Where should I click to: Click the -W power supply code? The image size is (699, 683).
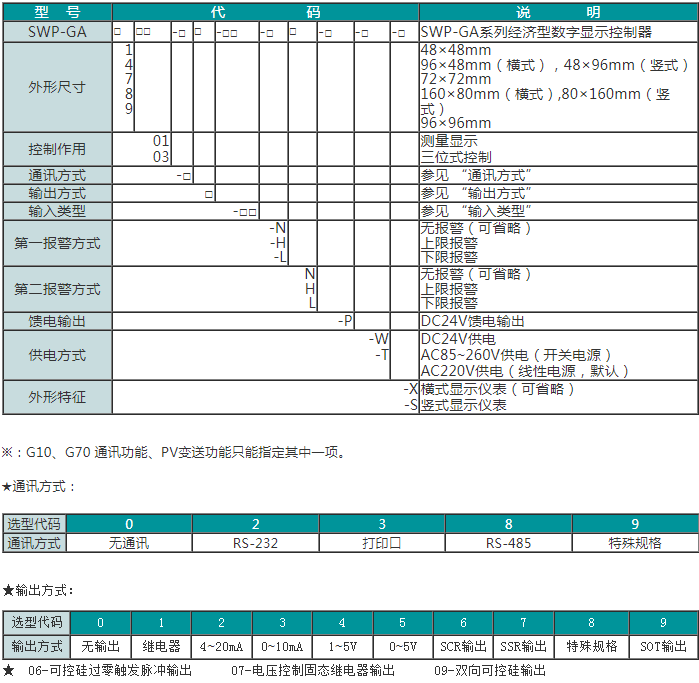(379, 339)
